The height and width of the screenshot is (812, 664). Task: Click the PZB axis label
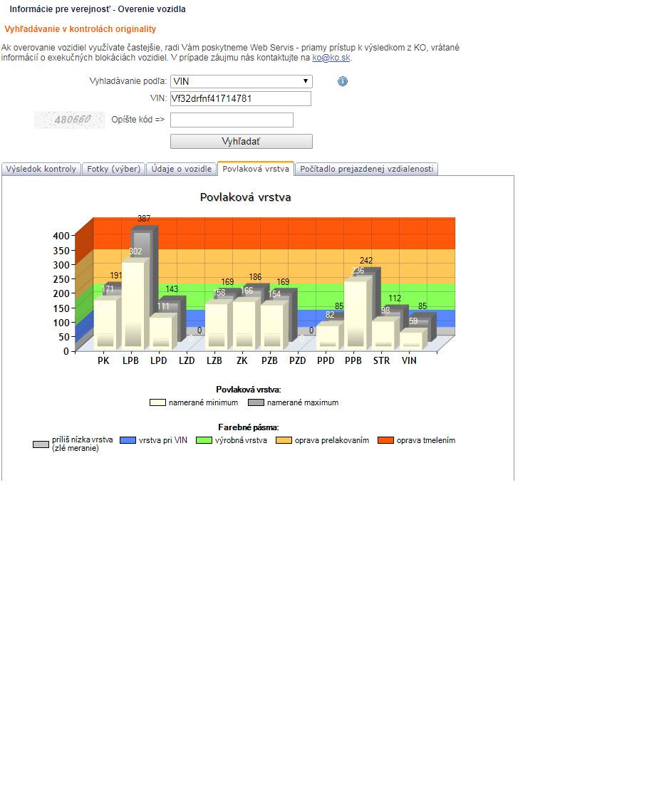269,360
